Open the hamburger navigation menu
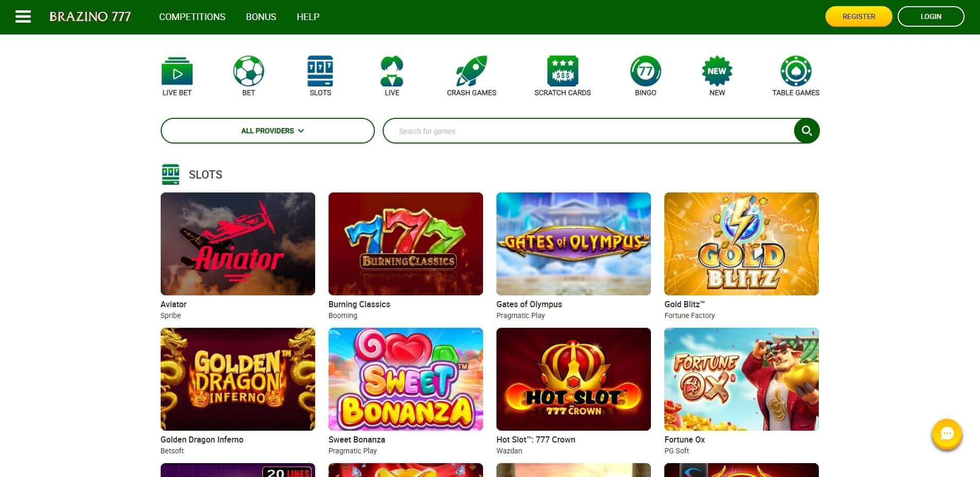Image resolution: width=980 pixels, height=477 pixels. 23,16
